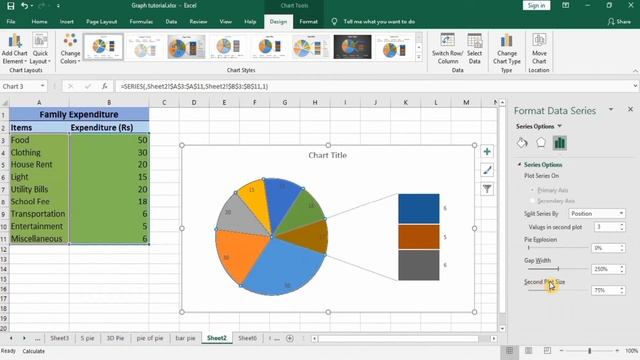Screen dimensions: 640x360
Task: Click the Undo arrow icon
Action: coord(25,6)
